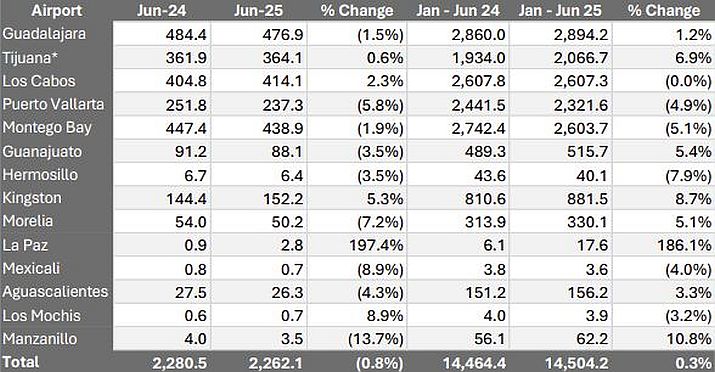Click the Jan - Jun 25 header
This screenshot has height=372, width=715.
(560, 10)
